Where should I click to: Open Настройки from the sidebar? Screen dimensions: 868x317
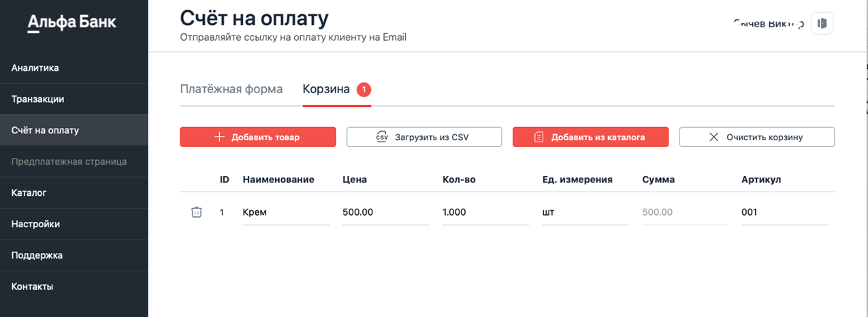[x=36, y=224]
